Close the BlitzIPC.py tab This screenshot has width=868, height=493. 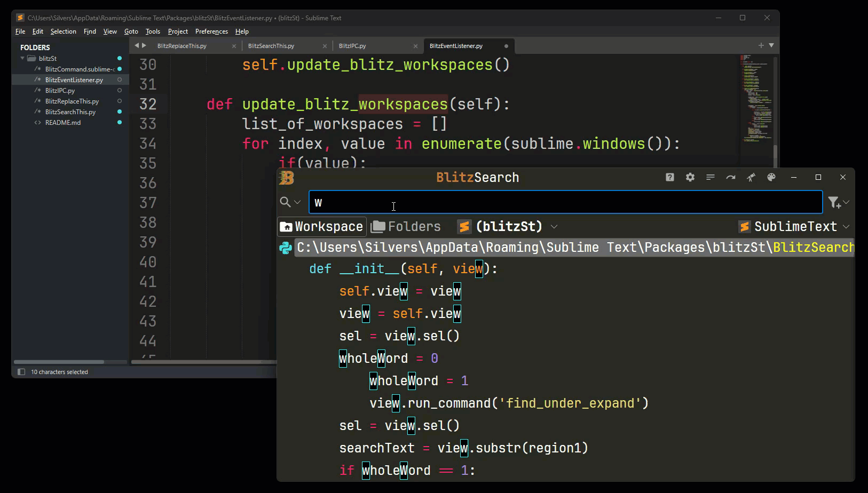tap(415, 46)
